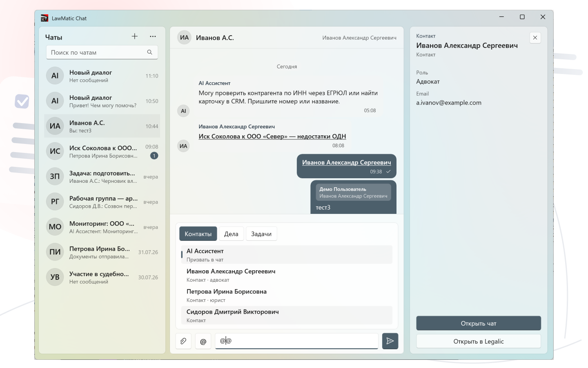
Task: Click the email a.ivanov@example.com
Action: pyautogui.click(x=449, y=103)
